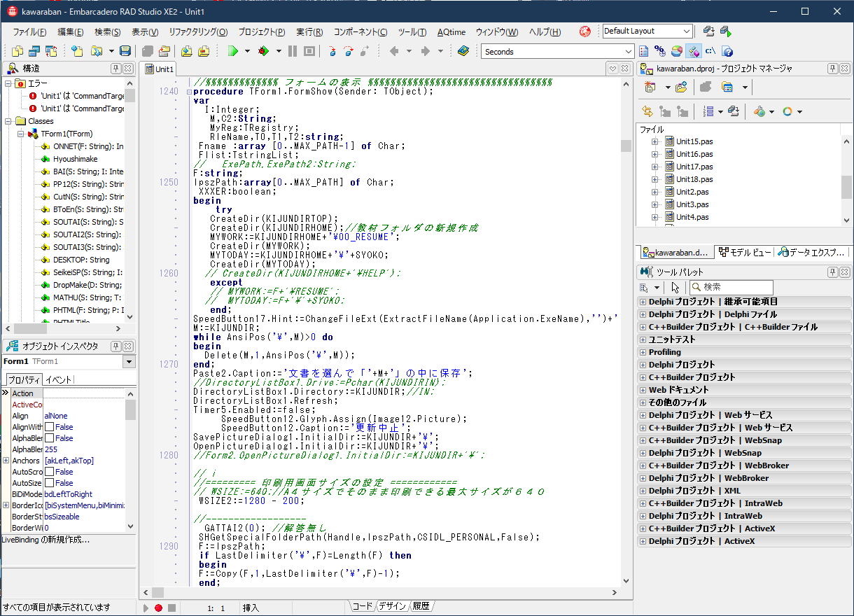The image size is (854, 616).
Task: Click the Trace Into step icon
Action: (x=332, y=51)
